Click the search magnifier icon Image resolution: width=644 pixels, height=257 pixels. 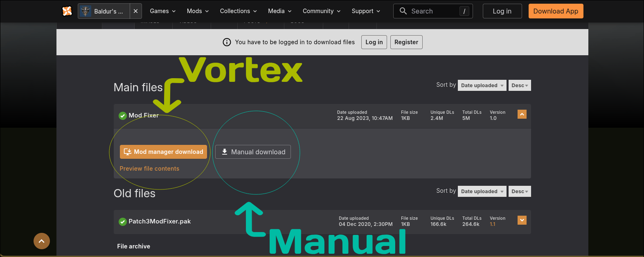click(403, 11)
